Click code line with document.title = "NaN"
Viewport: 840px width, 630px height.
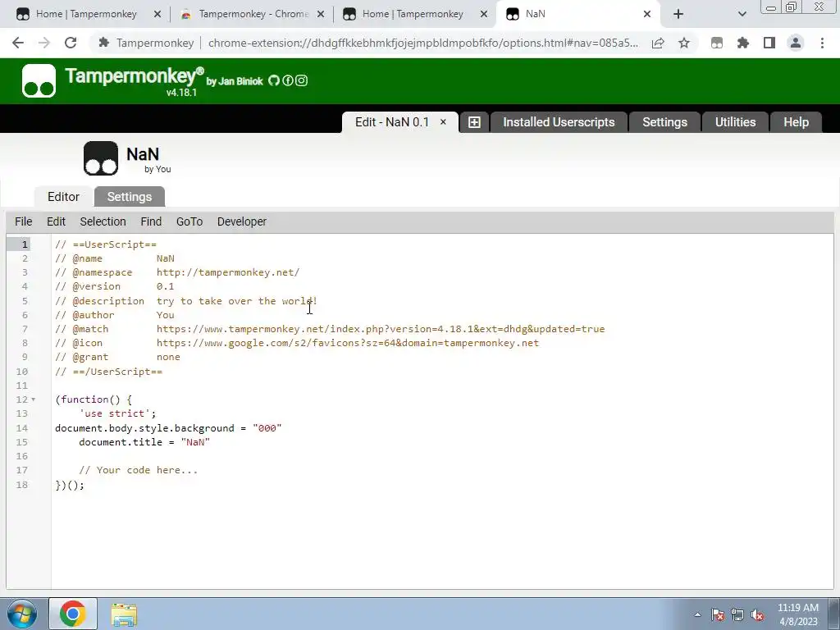(x=144, y=442)
